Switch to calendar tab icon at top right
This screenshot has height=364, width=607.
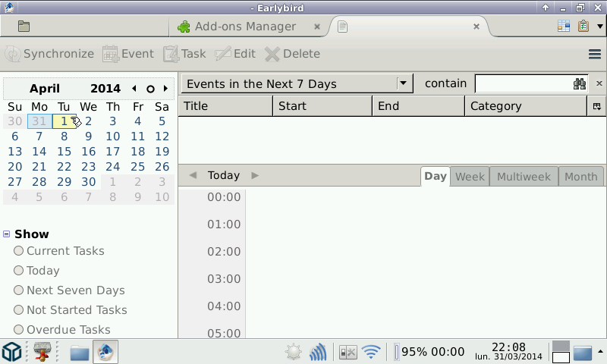[x=564, y=27]
